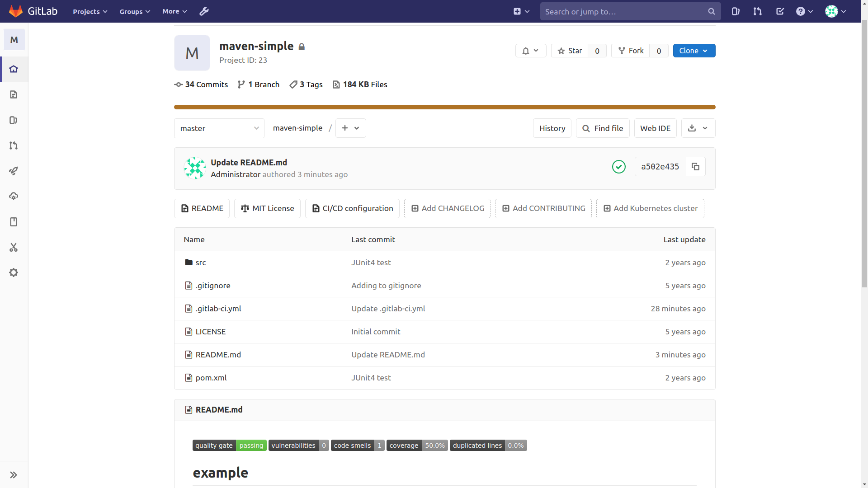Screen dimensions: 868x488
Task: Click project M avatar in sidebar
Action: (x=14, y=40)
